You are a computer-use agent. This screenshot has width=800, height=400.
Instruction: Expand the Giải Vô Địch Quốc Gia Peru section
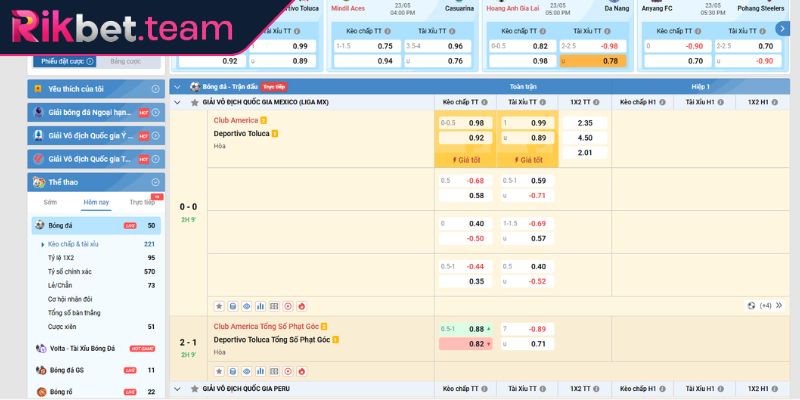coord(179,388)
